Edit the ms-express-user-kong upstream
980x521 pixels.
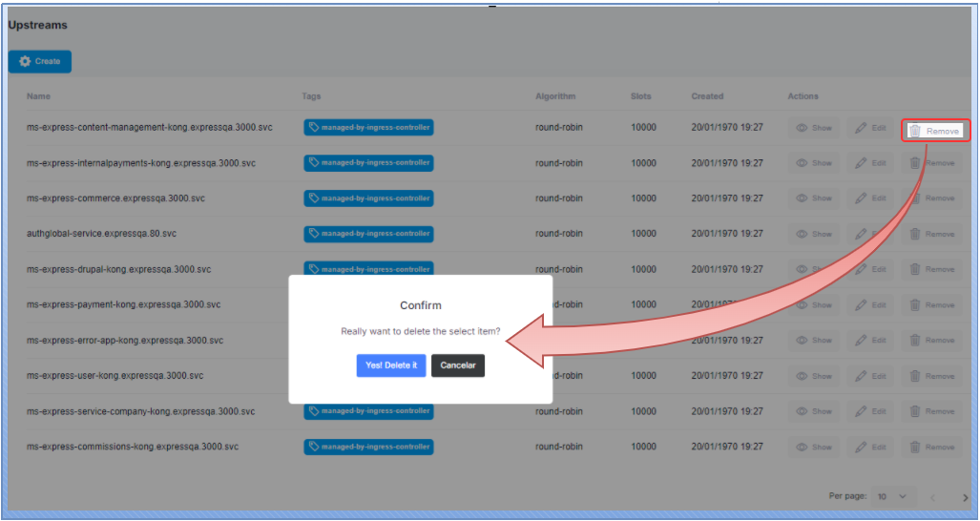[870, 376]
